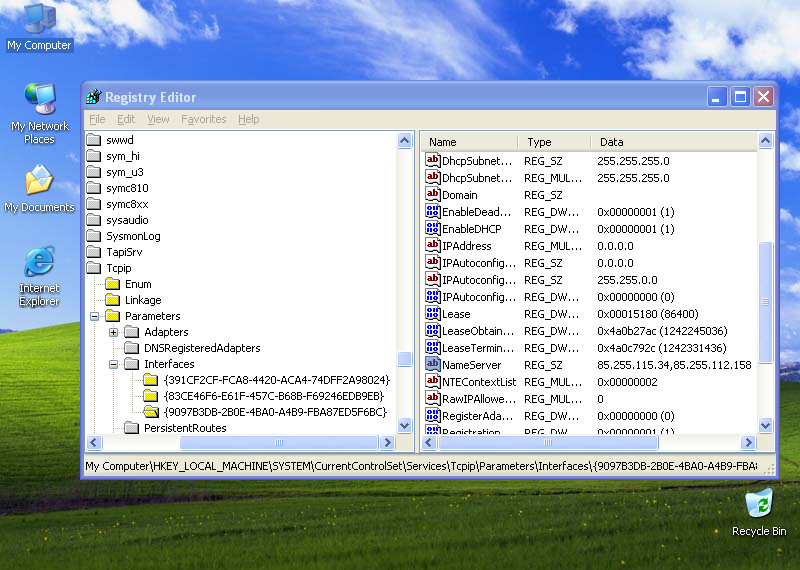Select the {83CE46F6-E61F-457C-B68B-F69246EDB9EB} key
Screen dimensions: 800x570
coord(274,396)
